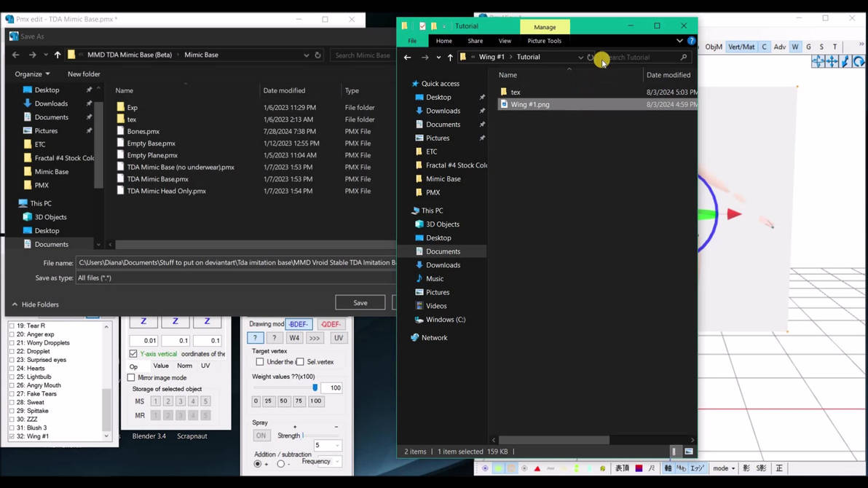The height and width of the screenshot is (488, 868).
Task: Select the Wing #1.png file
Action: point(529,105)
